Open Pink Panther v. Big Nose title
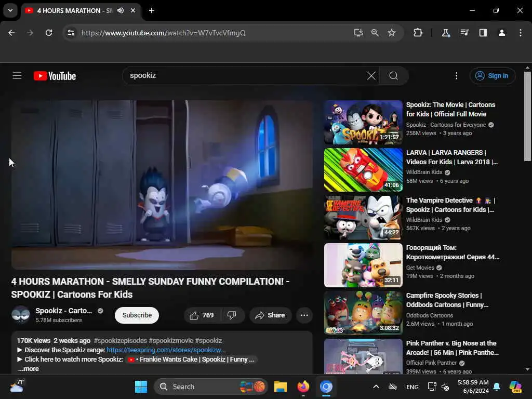532x399 pixels. (x=453, y=348)
